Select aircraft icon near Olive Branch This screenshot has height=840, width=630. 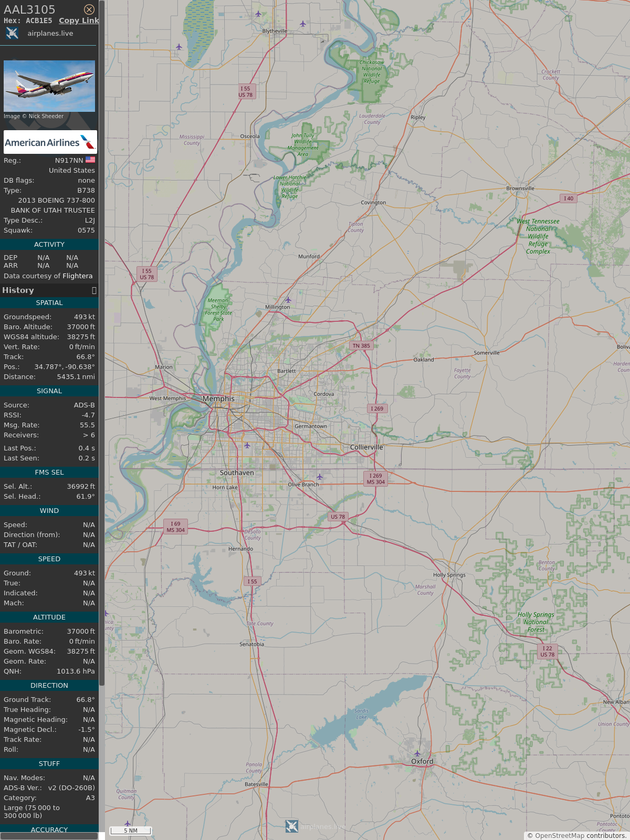[x=319, y=477]
